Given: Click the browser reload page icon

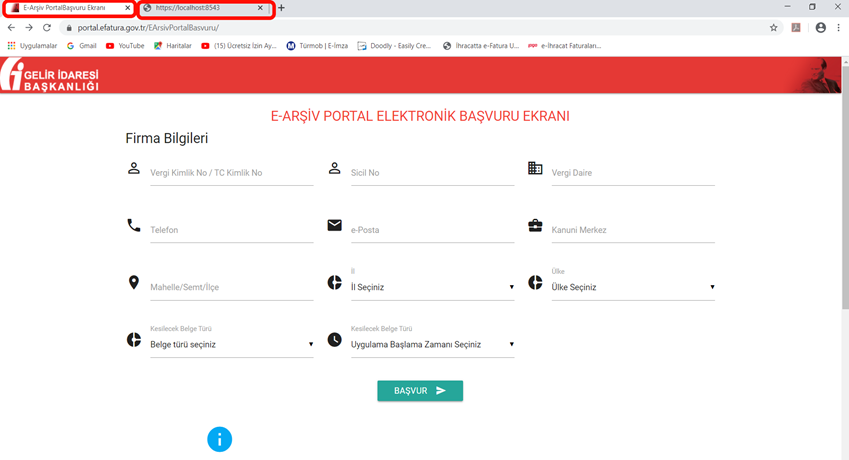Looking at the screenshot, I should 46,28.
